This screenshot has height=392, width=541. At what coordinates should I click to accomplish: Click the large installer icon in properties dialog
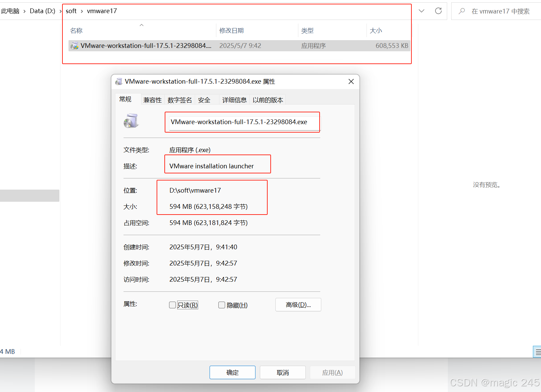131,121
